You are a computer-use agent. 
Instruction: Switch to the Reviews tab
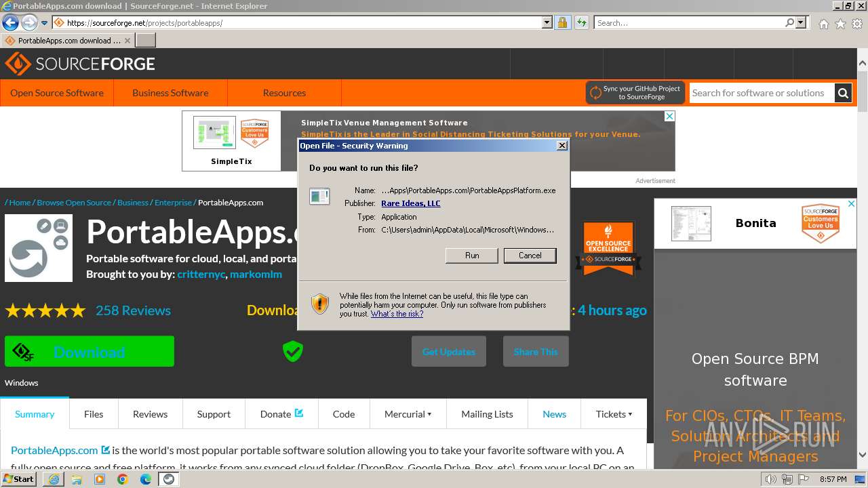150,414
